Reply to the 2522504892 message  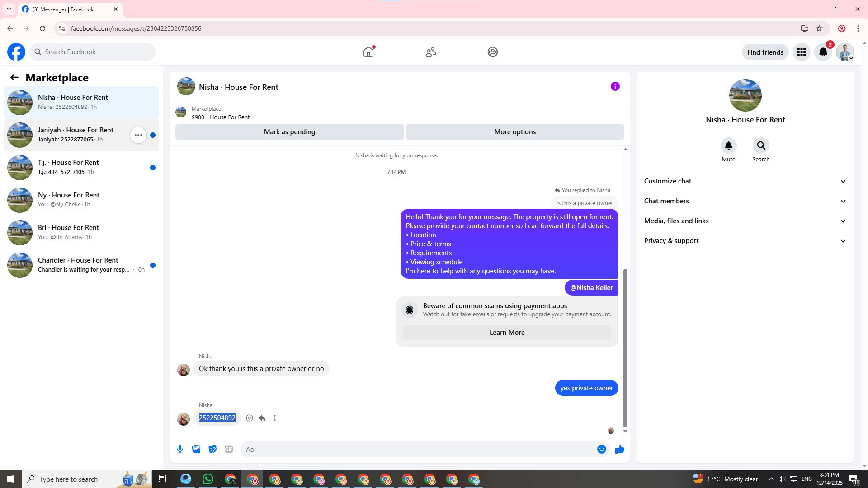coord(262,418)
